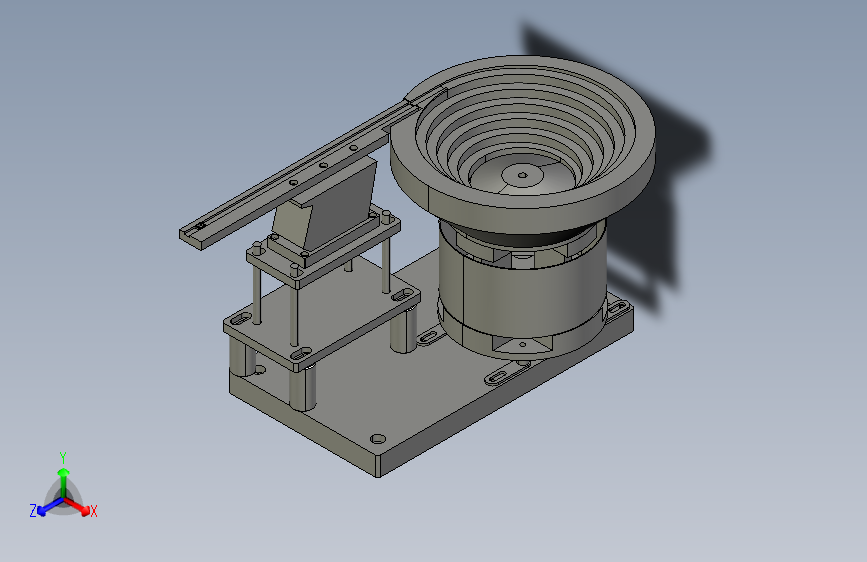Select the center hub of the bowl
The width and height of the screenshot is (867, 562).
pyautogui.click(x=523, y=176)
